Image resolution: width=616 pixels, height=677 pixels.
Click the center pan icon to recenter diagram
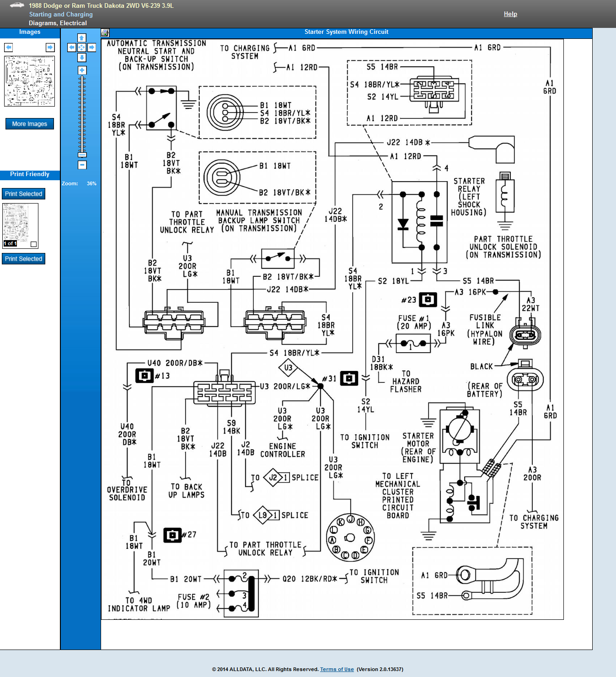(x=81, y=48)
